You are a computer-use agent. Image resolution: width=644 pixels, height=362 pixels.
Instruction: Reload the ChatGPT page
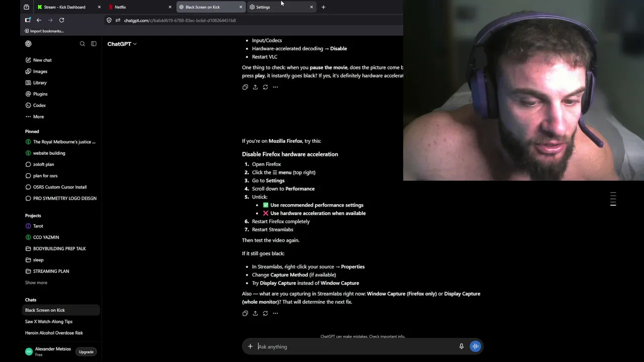point(61,20)
